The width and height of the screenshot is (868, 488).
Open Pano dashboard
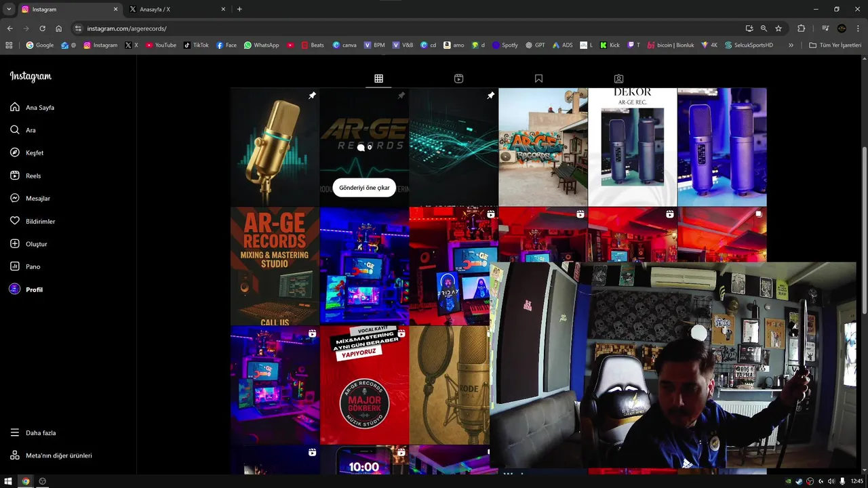click(x=25, y=266)
